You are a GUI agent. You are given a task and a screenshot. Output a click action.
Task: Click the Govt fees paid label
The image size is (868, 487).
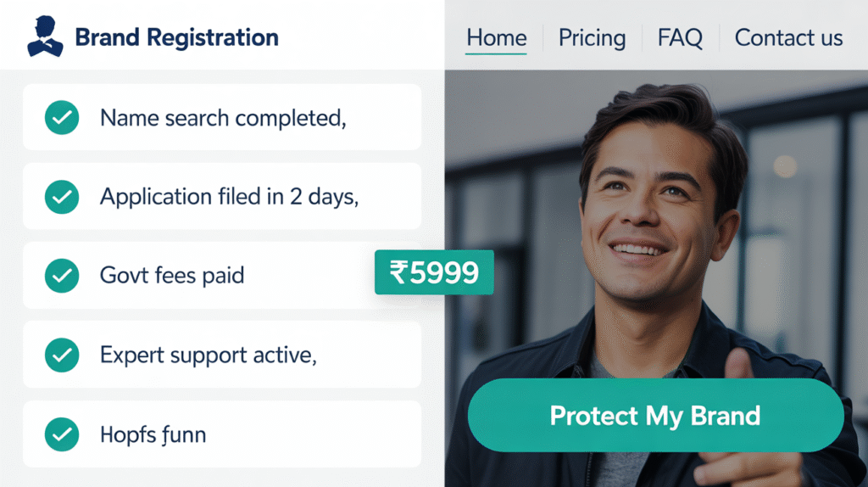tap(171, 276)
